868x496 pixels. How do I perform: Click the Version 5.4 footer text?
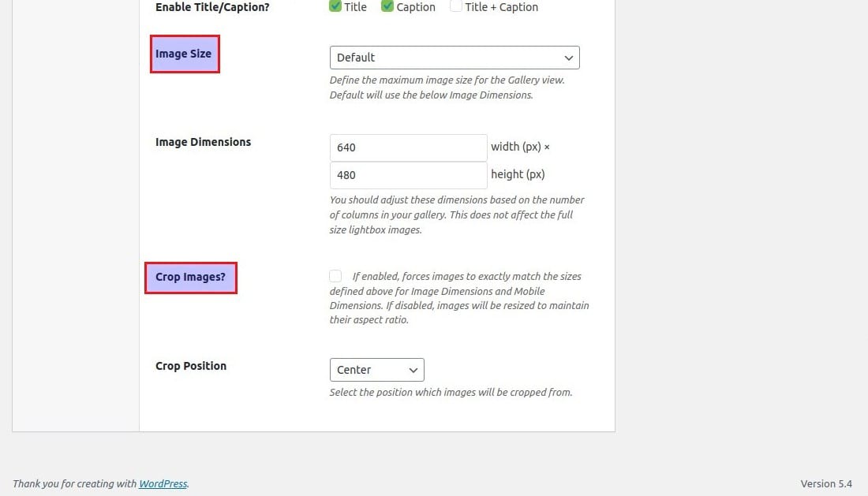(x=826, y=483)
